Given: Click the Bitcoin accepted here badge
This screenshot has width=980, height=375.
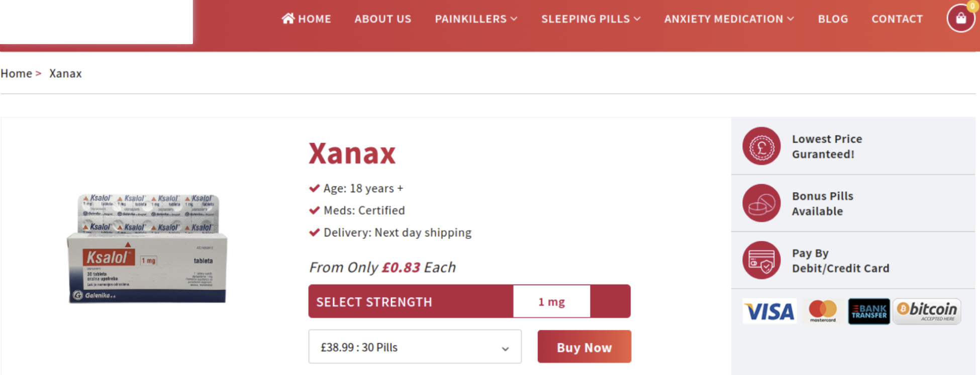Looking at the screenshot, I should click(927, 311).
